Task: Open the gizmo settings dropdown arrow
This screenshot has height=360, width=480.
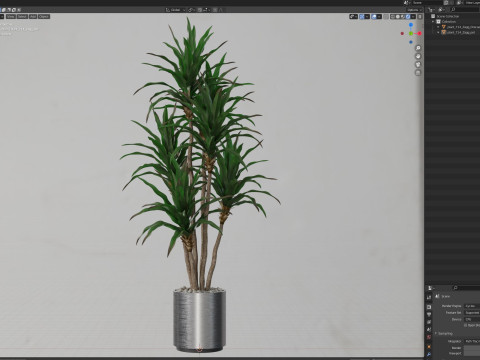Action: (x=367, y=17)
